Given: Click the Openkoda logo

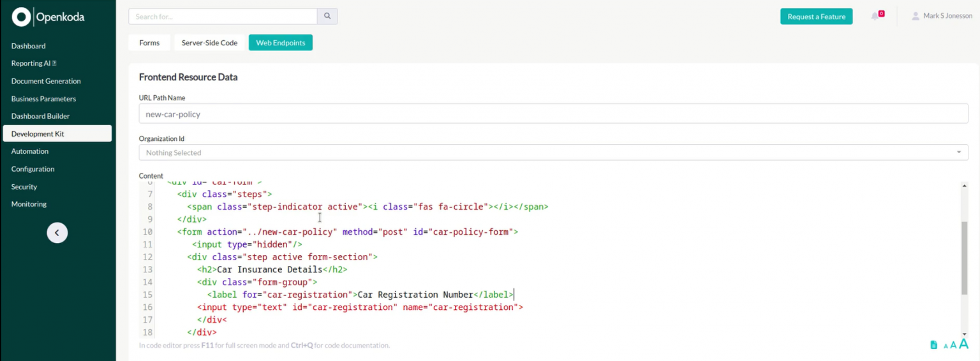Looking at the screenshot, I should [x=48, y=17].
